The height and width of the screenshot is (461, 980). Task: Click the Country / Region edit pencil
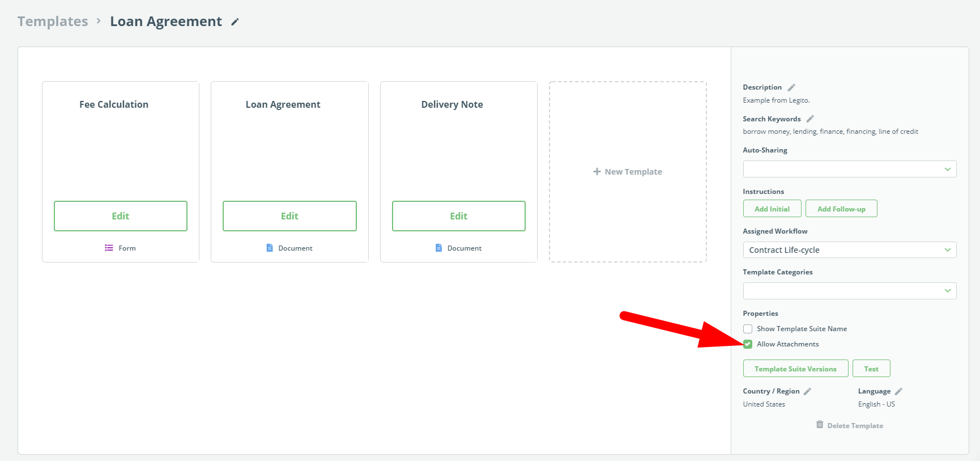[x=807, y=391]
